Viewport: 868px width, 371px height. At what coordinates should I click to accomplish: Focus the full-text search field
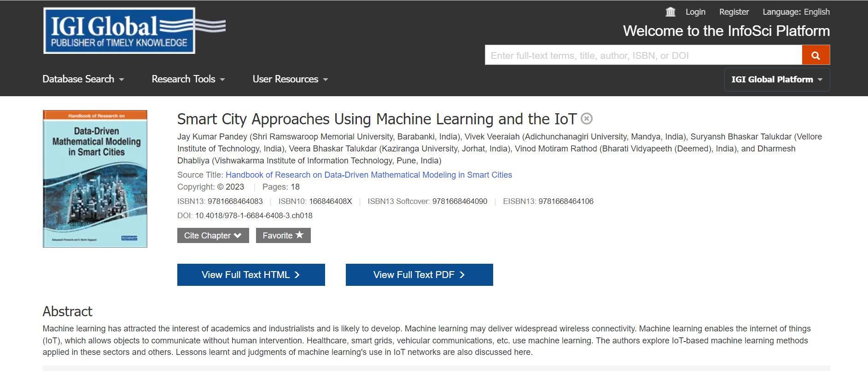coord(643,55)
